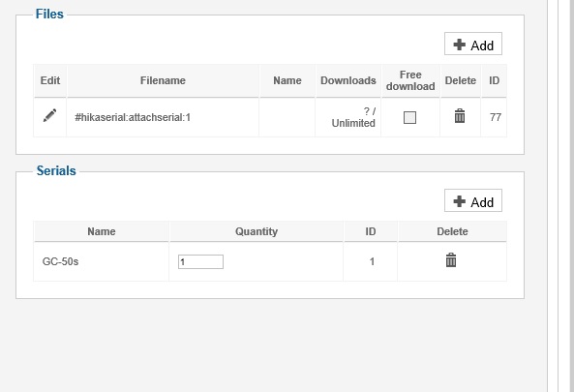The width and height of the screenshot is (574, 392).
Task: Click the Free download column header
Action: [410, 80]
